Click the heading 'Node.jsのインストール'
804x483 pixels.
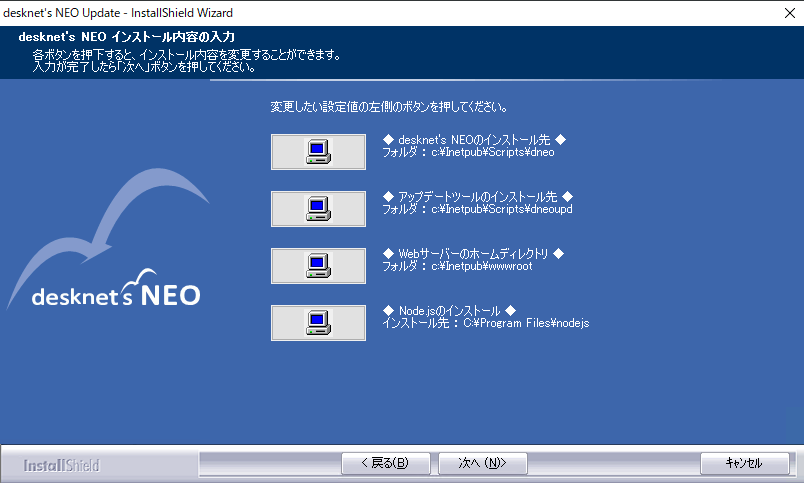point(450,311)
